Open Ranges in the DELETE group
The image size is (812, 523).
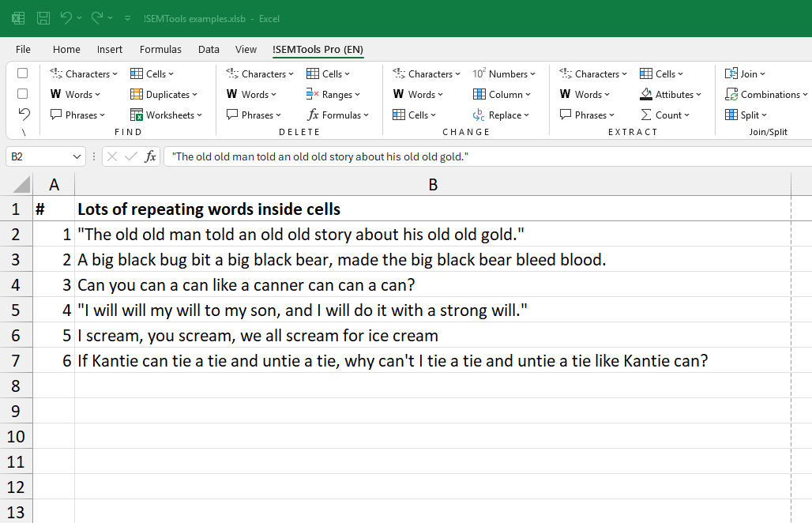pyautogui.click(x=333, y=95)
